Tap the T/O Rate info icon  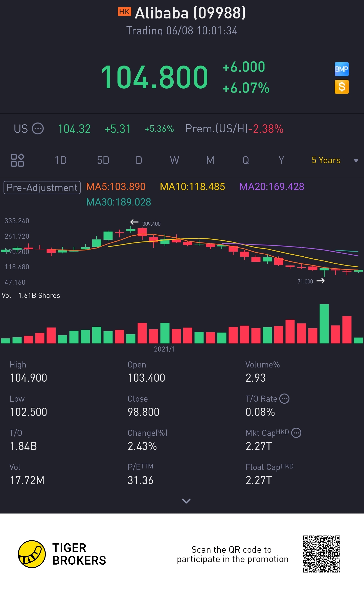tap(285, 399)
